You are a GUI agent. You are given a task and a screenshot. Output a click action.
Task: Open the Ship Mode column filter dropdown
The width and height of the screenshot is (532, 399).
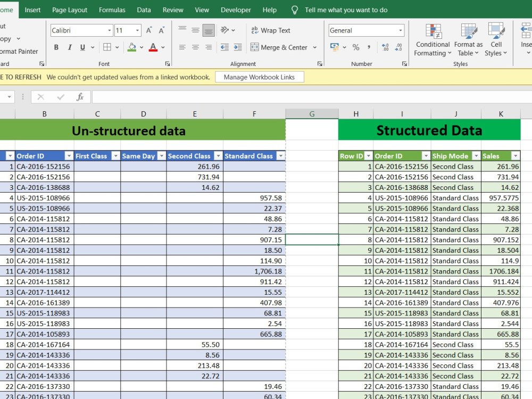(476, 156)
